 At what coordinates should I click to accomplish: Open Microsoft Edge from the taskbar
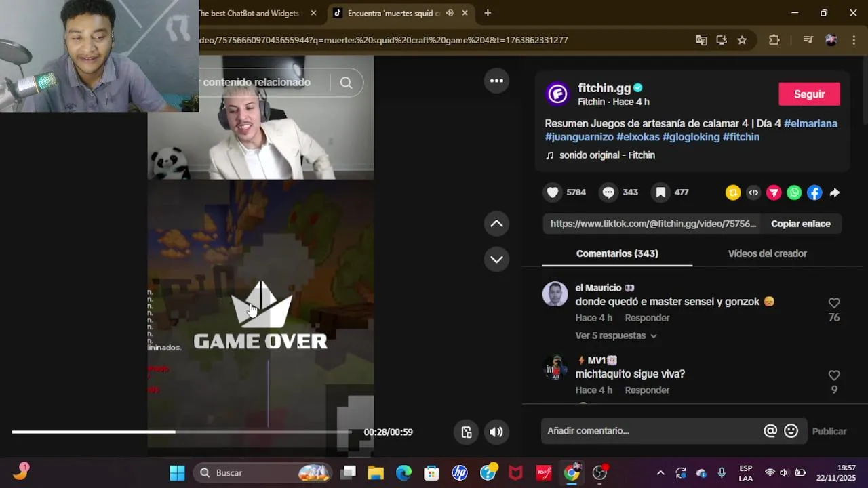403,472
